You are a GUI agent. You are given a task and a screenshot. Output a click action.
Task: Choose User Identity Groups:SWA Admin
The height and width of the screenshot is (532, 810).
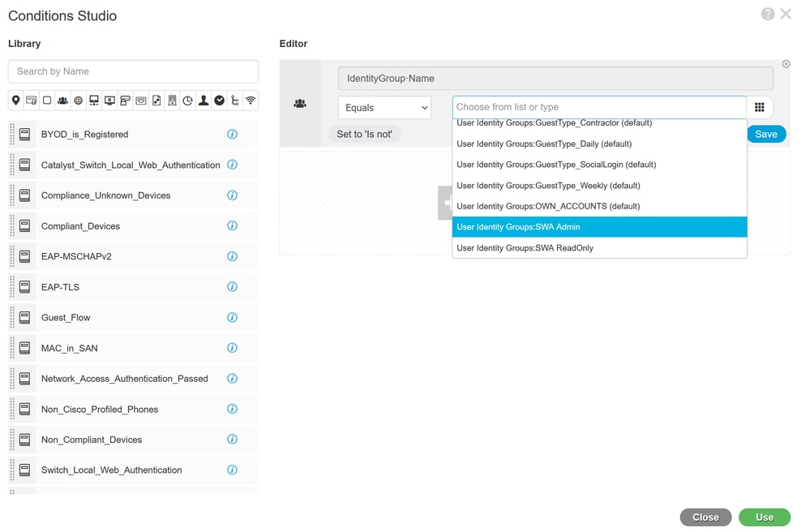click(x=599, y=227)
